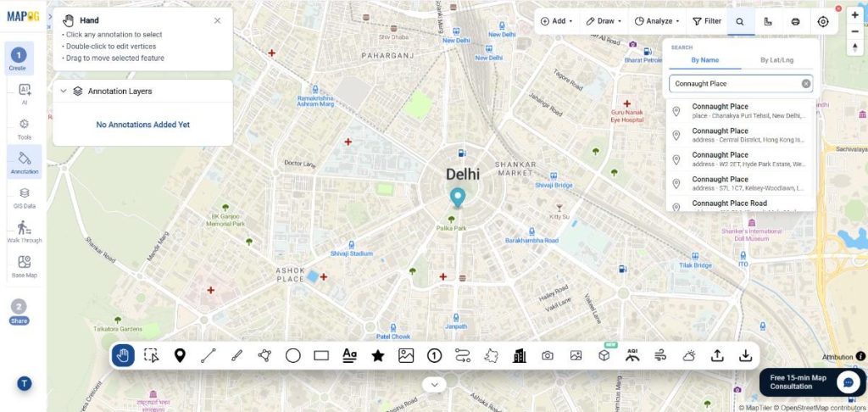
Task: Choose the Connaught Place Road result
Action: coord(741,203)
